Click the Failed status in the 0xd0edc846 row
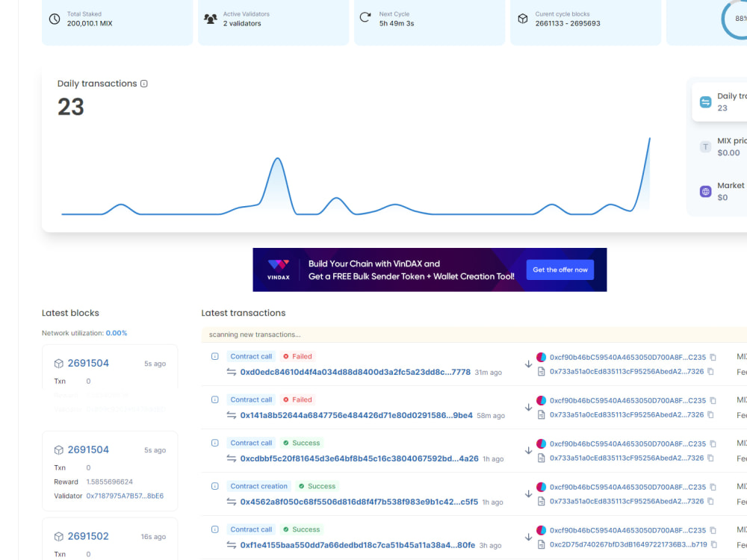The image size is (747, 560). coord(298,356)
